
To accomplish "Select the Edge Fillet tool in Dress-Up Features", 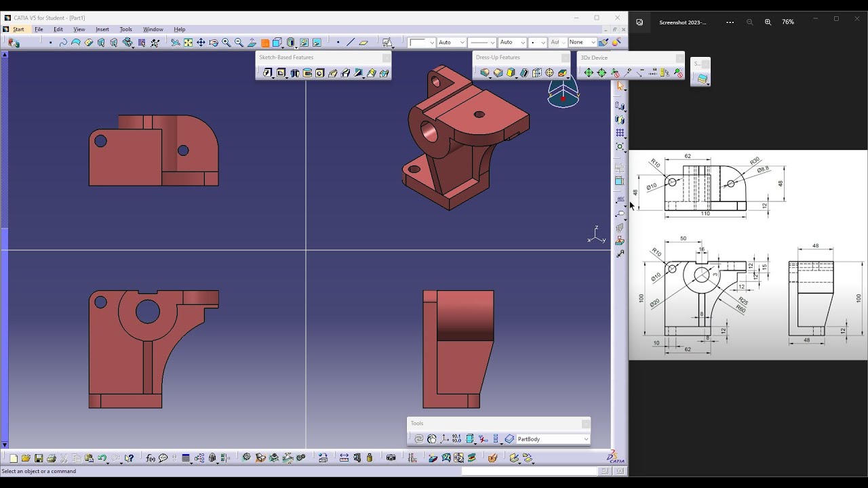I will pyautogui.click(x=485, y=73).
